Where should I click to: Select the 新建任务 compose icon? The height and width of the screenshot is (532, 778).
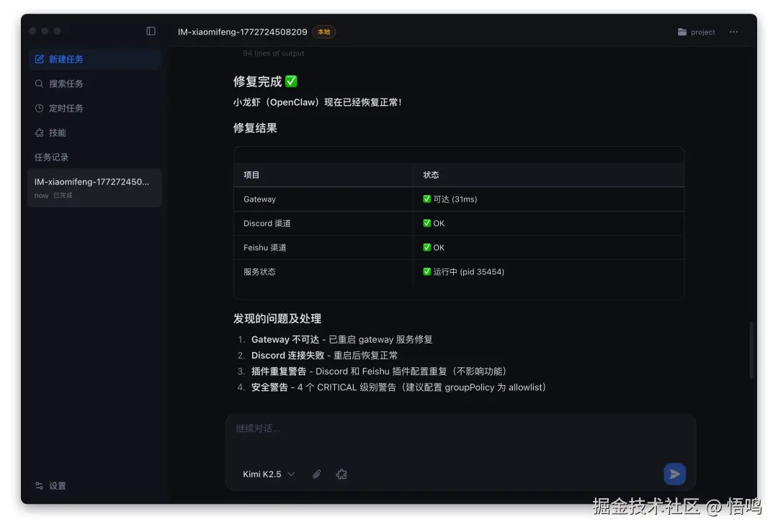coord(41,59)
